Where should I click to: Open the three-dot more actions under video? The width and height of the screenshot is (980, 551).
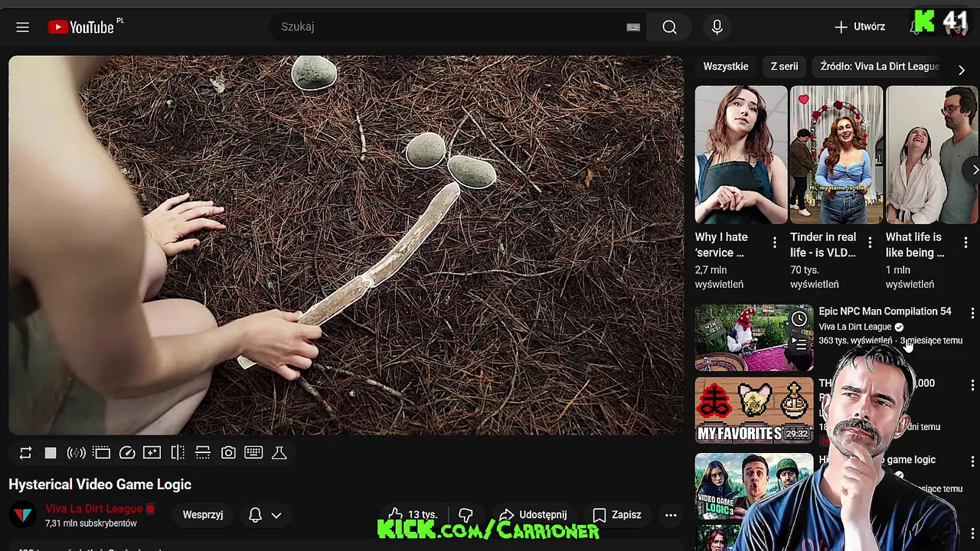coord(671,515)
